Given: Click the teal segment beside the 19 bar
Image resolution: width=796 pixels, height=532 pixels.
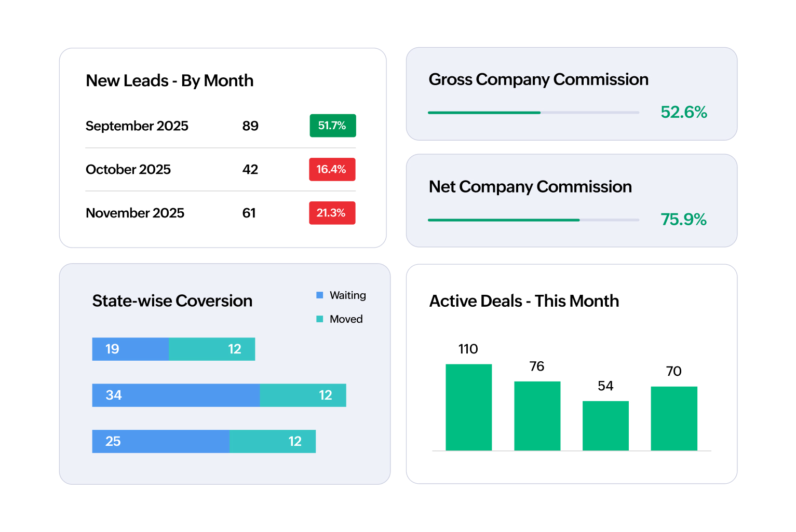Looking at the screenshot, I should pyautogui.click(x=212, y=349).
